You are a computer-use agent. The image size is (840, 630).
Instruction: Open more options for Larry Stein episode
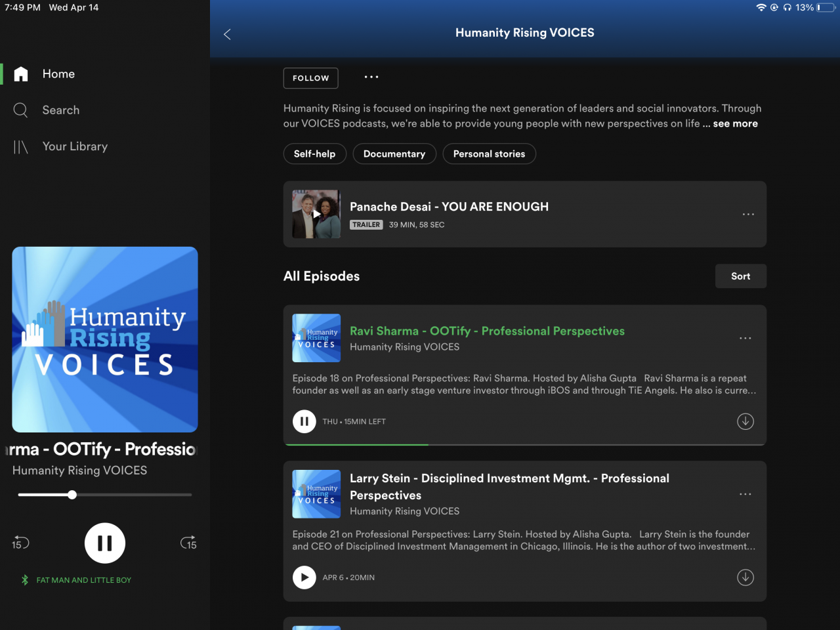[745, 494]
